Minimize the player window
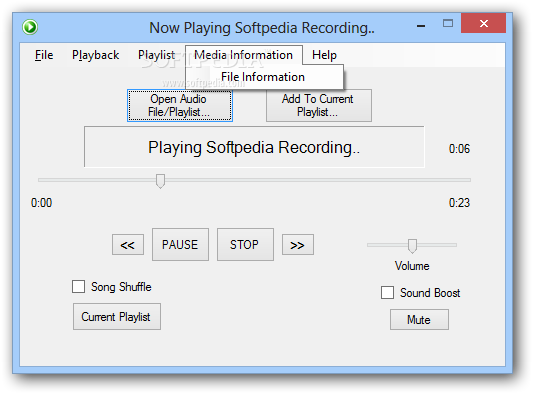The image size is (533, 394). click(421, 25)
